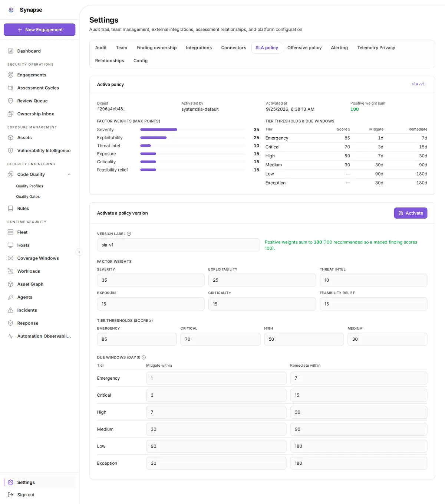Click the Emergency tier threshold field
Image resolution: width=445 pixels, height=504 pixels.
click(137, 339)
